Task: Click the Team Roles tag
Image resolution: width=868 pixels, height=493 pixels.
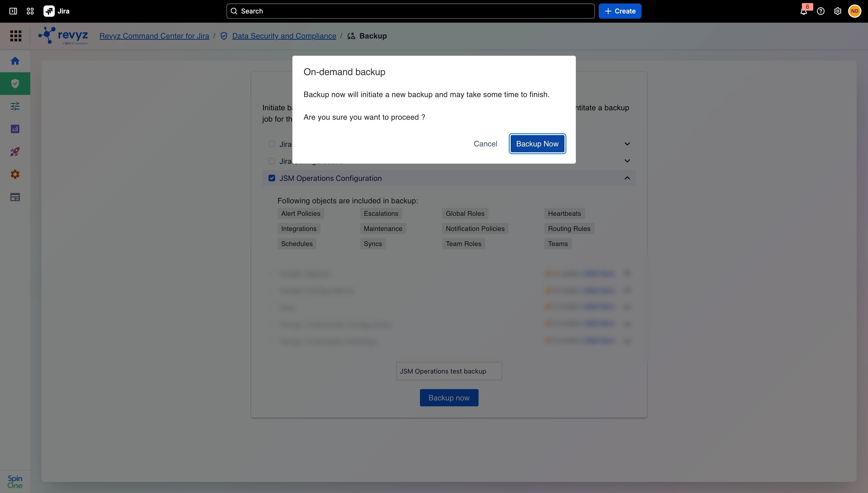Action: [464, 244]
